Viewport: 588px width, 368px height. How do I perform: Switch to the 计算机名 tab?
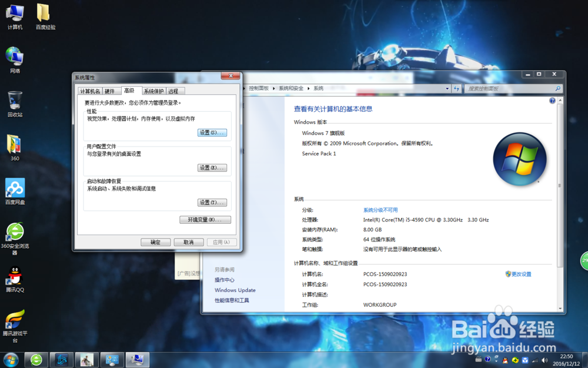[x=90, y=91]
